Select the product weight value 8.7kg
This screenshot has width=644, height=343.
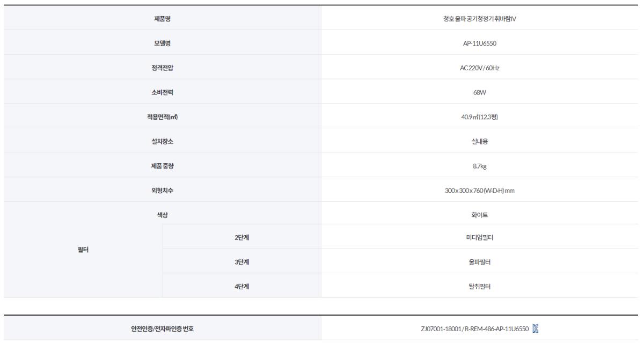point(480,166)
